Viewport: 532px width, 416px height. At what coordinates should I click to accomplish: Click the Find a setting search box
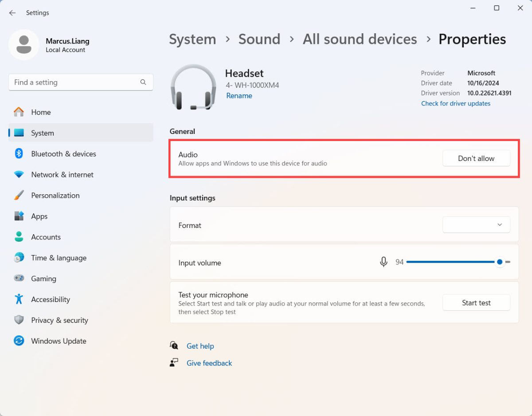[81, 82]
